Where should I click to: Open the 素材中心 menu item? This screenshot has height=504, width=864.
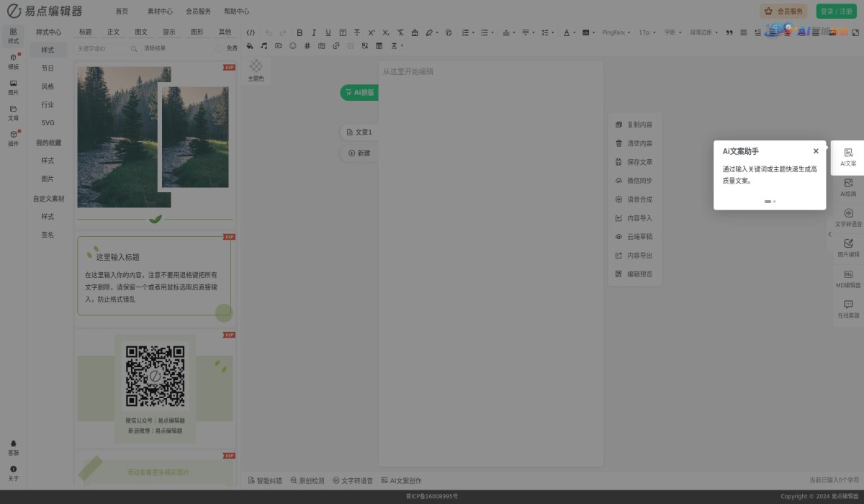[x=160, y=12]
